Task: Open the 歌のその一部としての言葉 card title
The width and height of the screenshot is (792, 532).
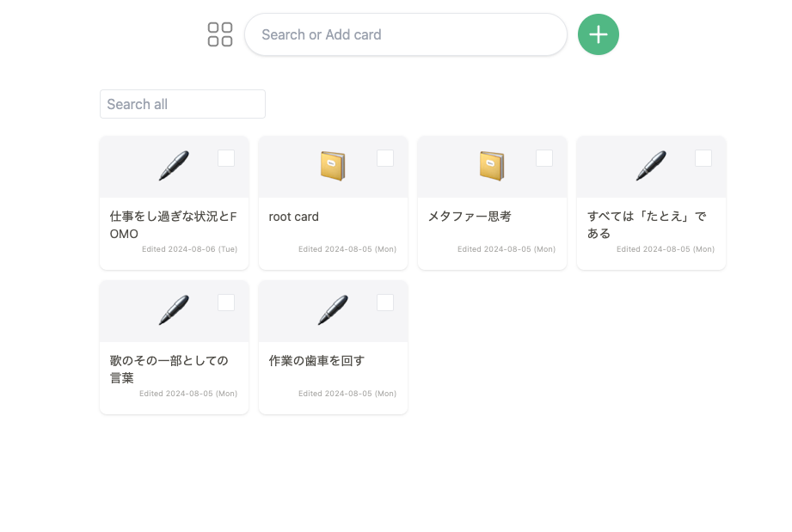Action: click(x=169, y=369)
